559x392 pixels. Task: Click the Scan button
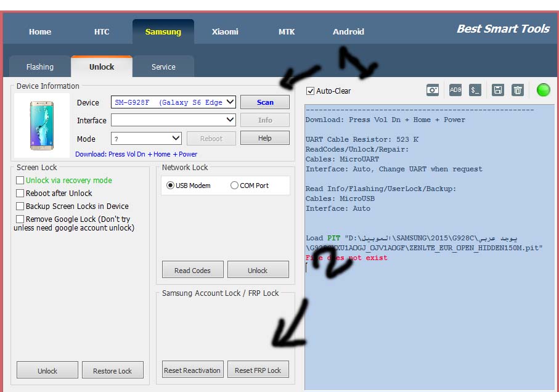coord(265,102)
